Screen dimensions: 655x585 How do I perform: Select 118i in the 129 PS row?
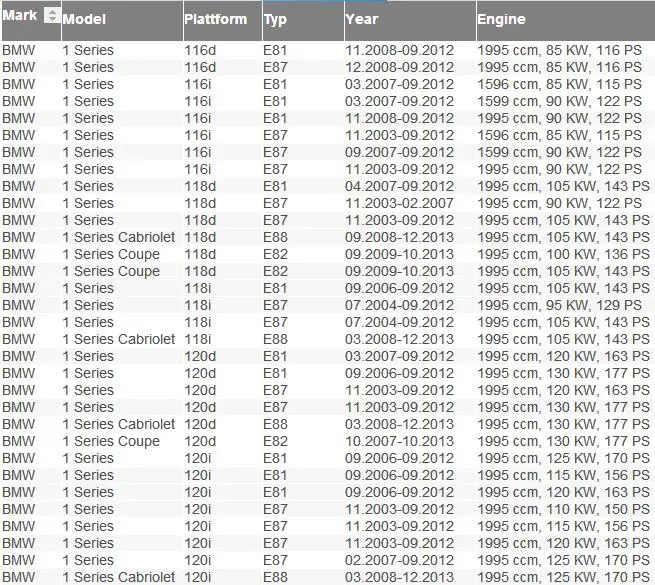pos(198,305)
